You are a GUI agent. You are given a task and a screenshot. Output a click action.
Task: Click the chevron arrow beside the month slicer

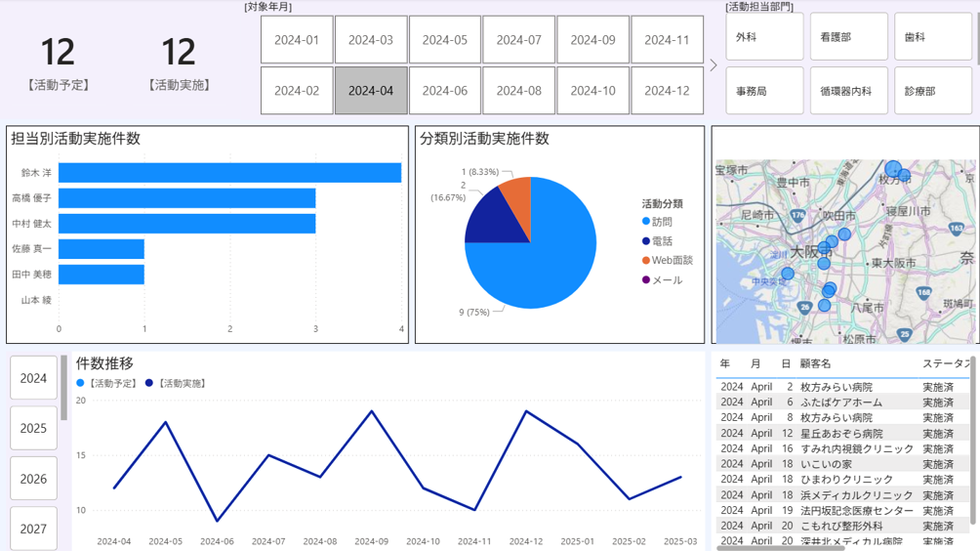(714, 65)
